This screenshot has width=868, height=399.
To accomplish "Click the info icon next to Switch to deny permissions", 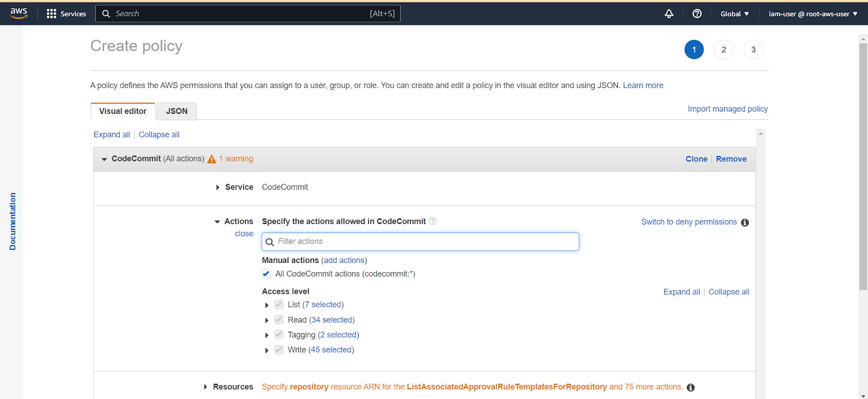I will pyautogui.click(x=745, y=222).
